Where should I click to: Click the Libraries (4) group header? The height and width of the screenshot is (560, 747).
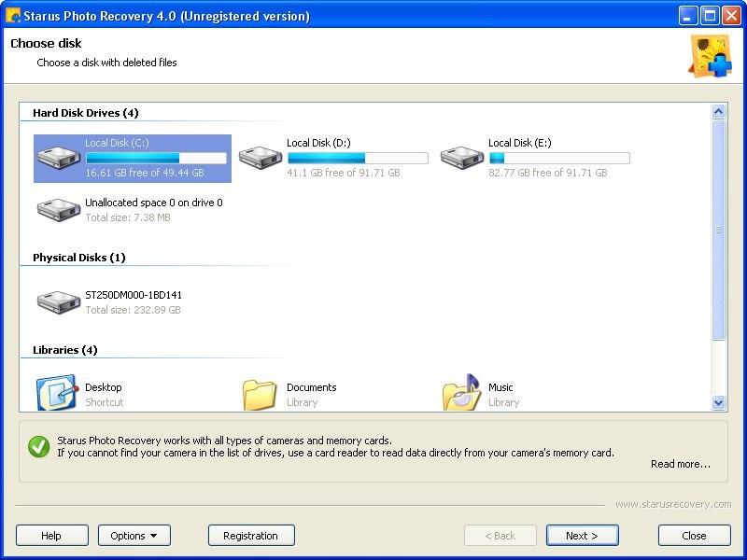(x=65, y=350)
